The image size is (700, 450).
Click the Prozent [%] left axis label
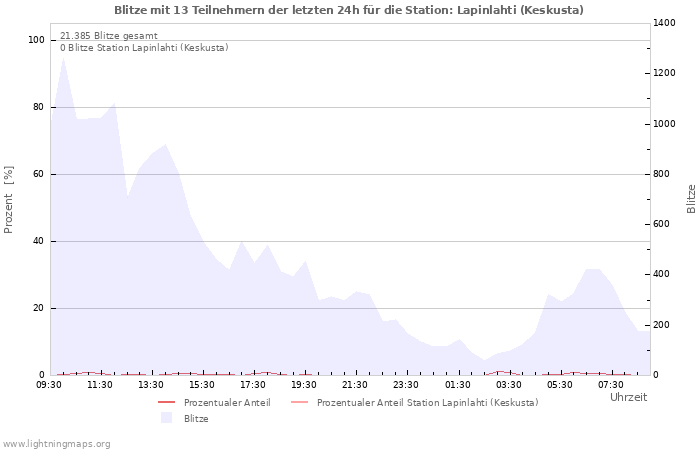tap(9, 199)
